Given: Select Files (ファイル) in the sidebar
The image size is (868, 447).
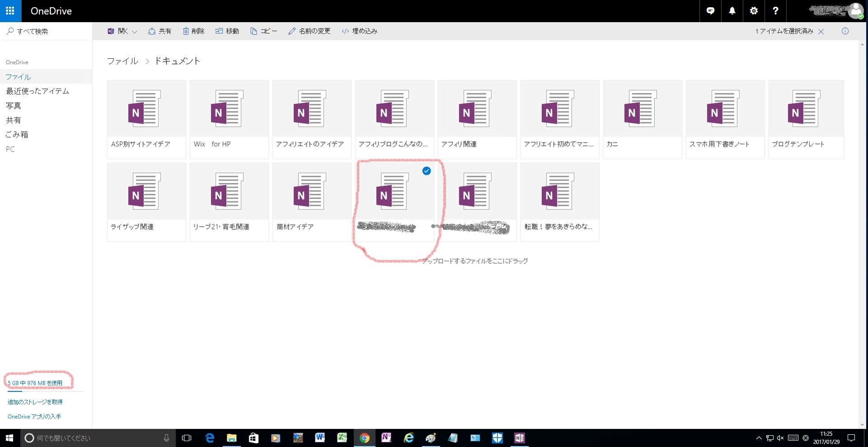Looking at the screenshot, I should 46,76.
